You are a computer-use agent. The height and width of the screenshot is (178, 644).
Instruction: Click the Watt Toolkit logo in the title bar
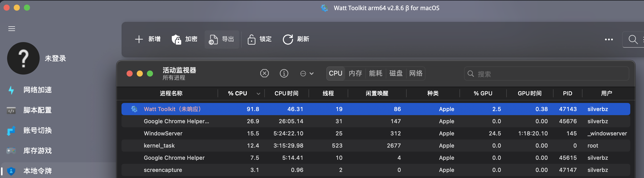click(324, 8)
